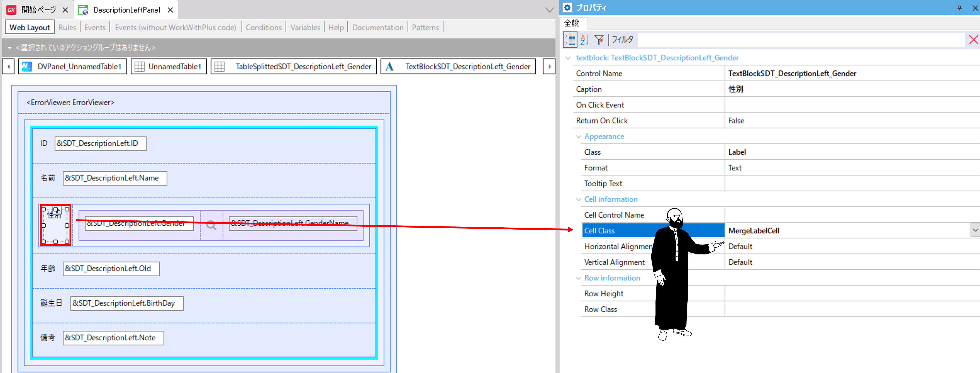Click the properties filter text field

(x=799, y=40)
